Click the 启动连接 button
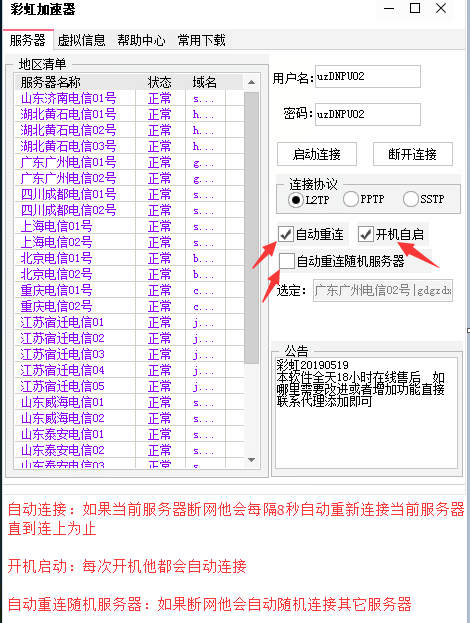 317,154
